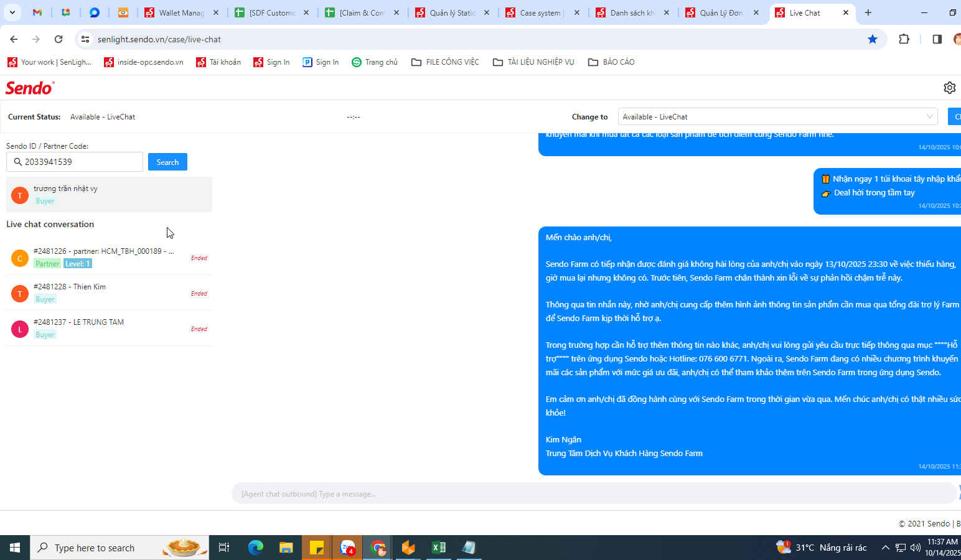Click the browser address bar URL
The width and height of the screenshot is (961, 560).
[x=159, y=39]
